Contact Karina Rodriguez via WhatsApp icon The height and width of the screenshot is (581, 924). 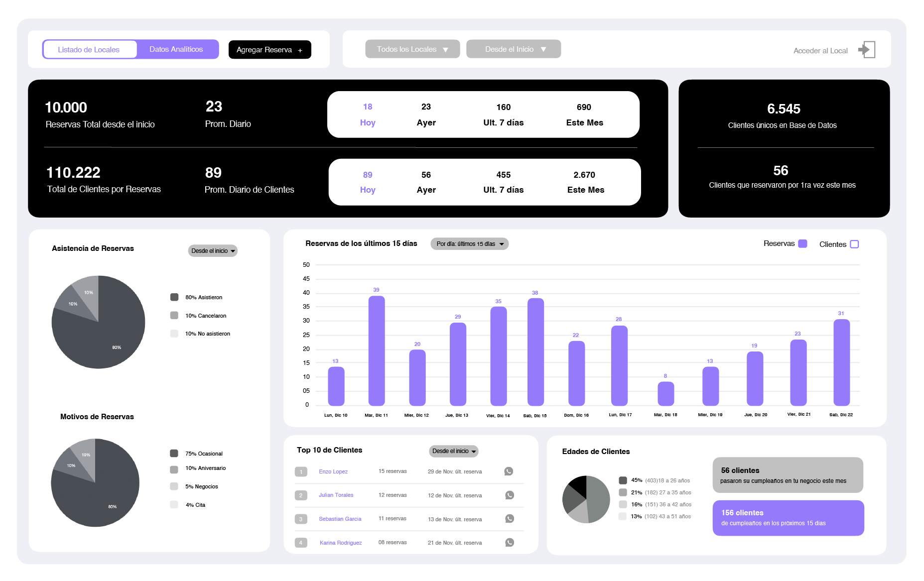[x=509, y=543]
